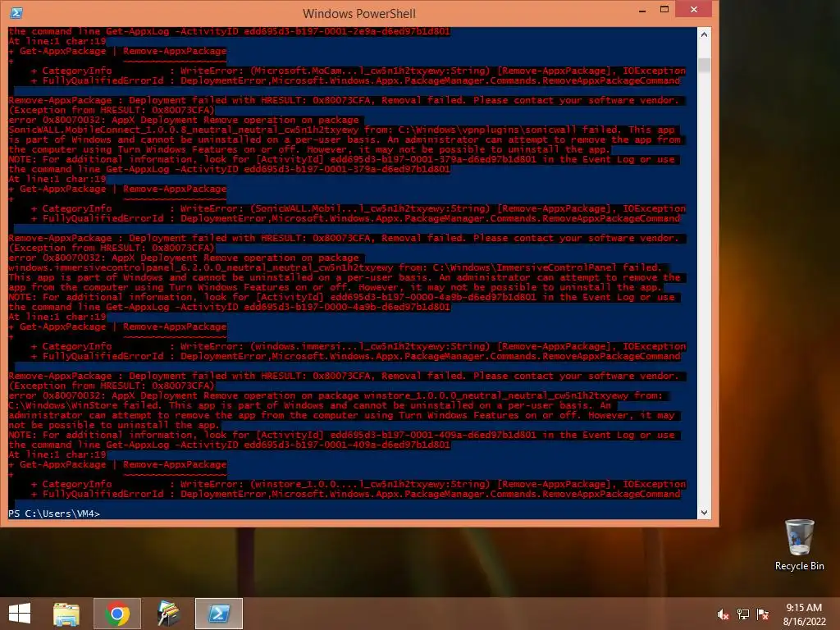Launch File Explorer from the taskbar

66,614
